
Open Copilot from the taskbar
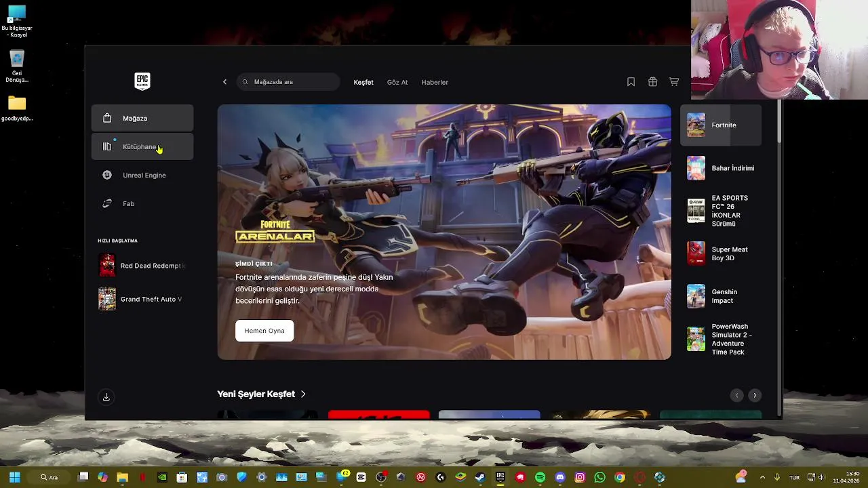102,477
